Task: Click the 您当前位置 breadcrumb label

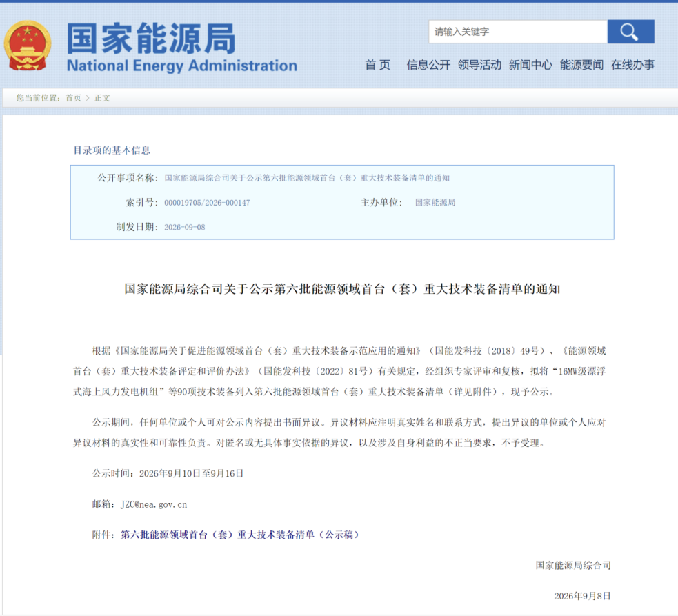Action: 39,98
